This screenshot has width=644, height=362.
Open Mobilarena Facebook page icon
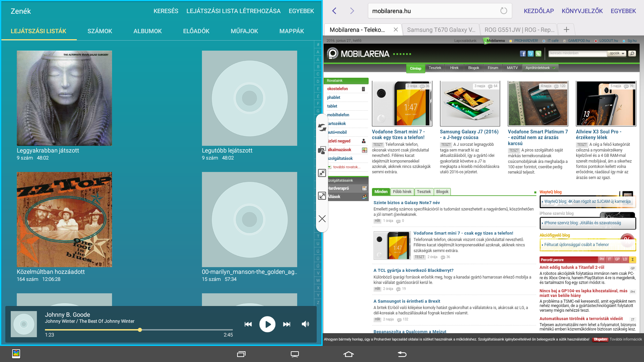click(x=523, y=54)
